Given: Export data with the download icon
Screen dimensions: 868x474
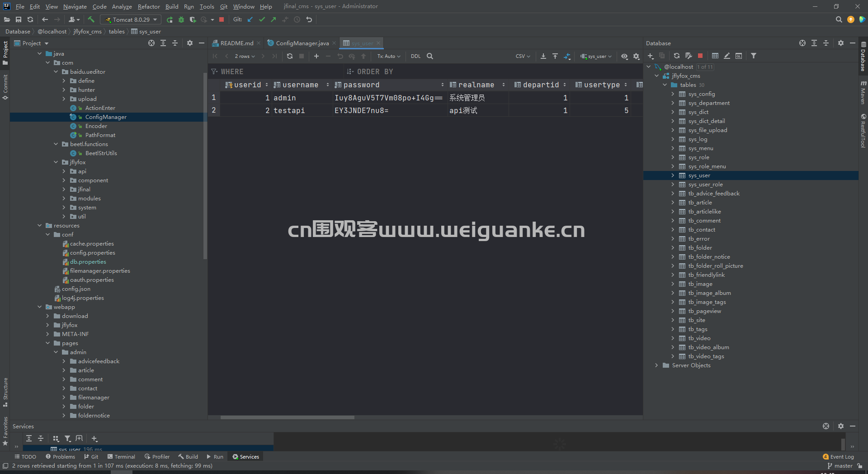Looking at the screenshot, I should click(x=543, y=56).
